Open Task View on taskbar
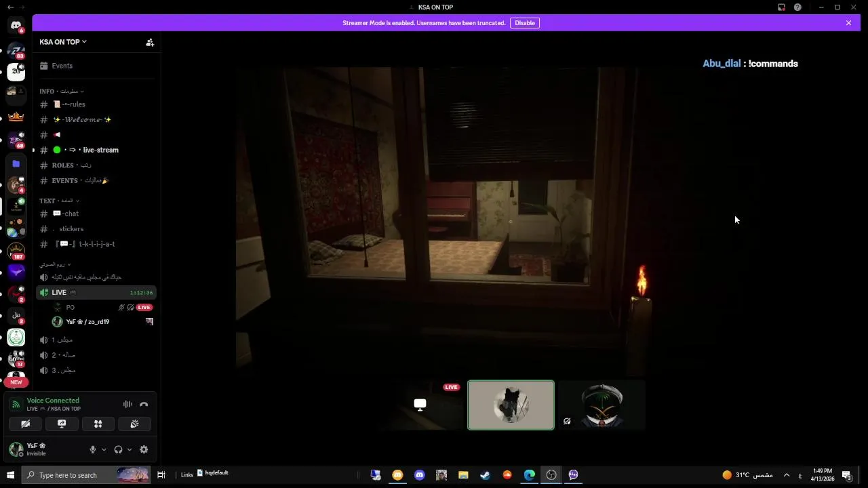868x488 pixels. point(161,475)
